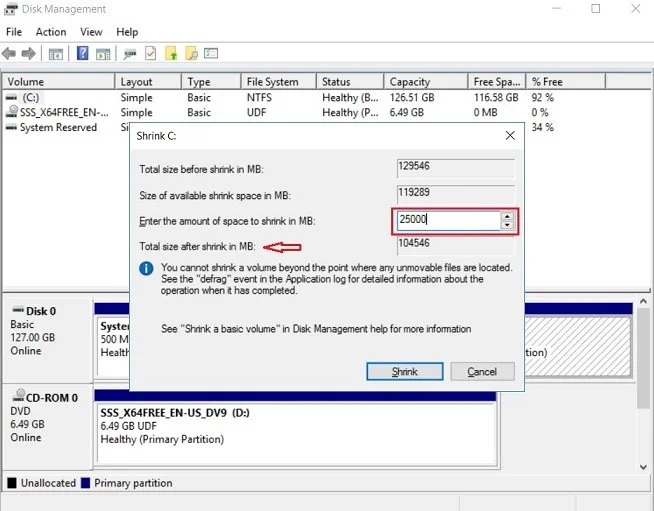The height and width of the screenshot is (511, 654).
Task: Close the Shrink C: dialog
Action: click(x=510, y=135)
